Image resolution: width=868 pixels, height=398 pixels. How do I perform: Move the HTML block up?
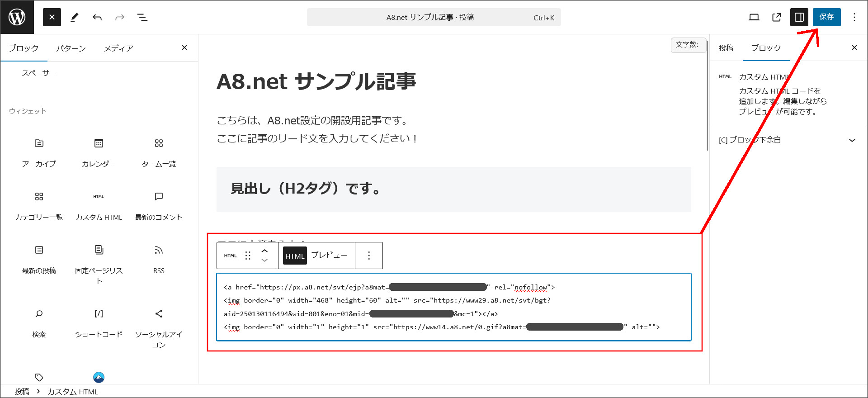coord(264,251)
